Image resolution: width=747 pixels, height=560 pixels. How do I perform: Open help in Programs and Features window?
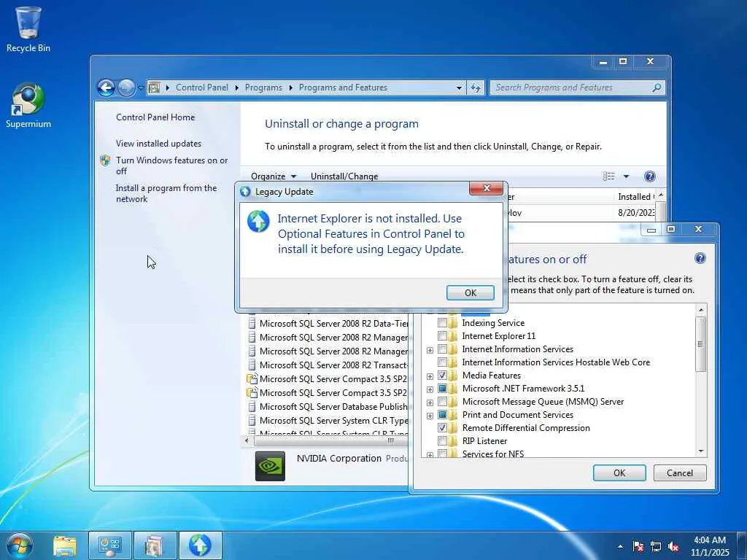pyautogui.click(x=649, y=176)
